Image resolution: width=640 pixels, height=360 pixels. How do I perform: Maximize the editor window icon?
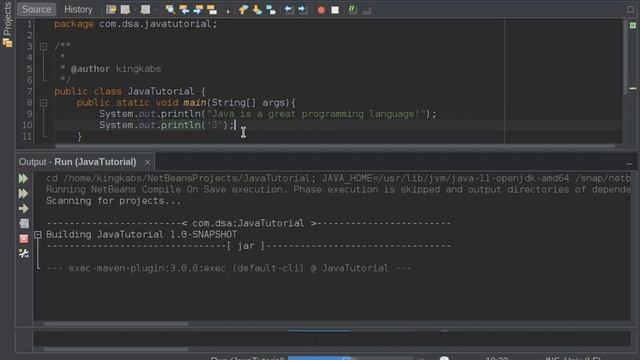tap(631, 9)
